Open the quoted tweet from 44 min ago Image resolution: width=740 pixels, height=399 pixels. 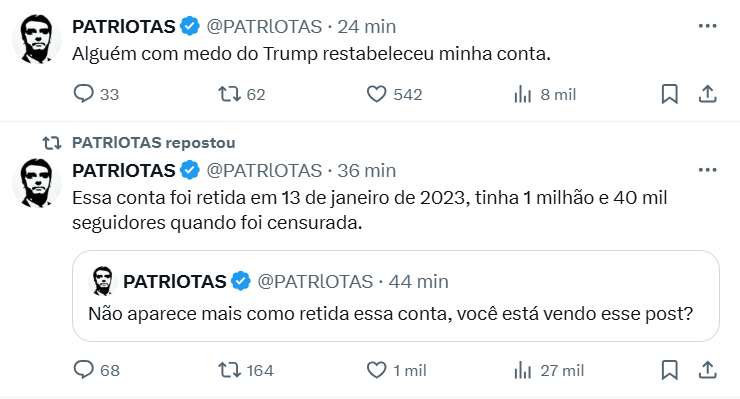pyautogui.click(x=395, y=296)
